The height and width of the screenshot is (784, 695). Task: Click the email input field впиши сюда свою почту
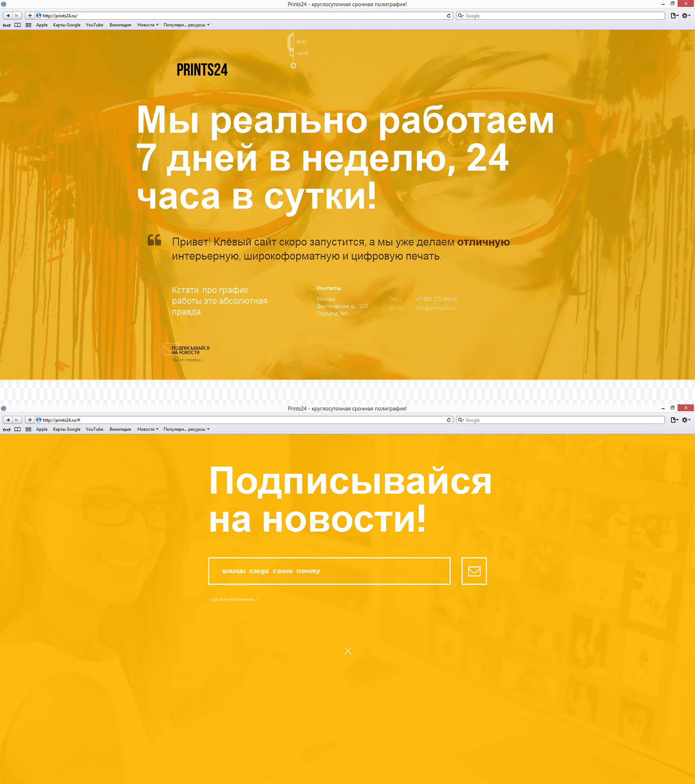pyautogui.click(x=329, y=571)
